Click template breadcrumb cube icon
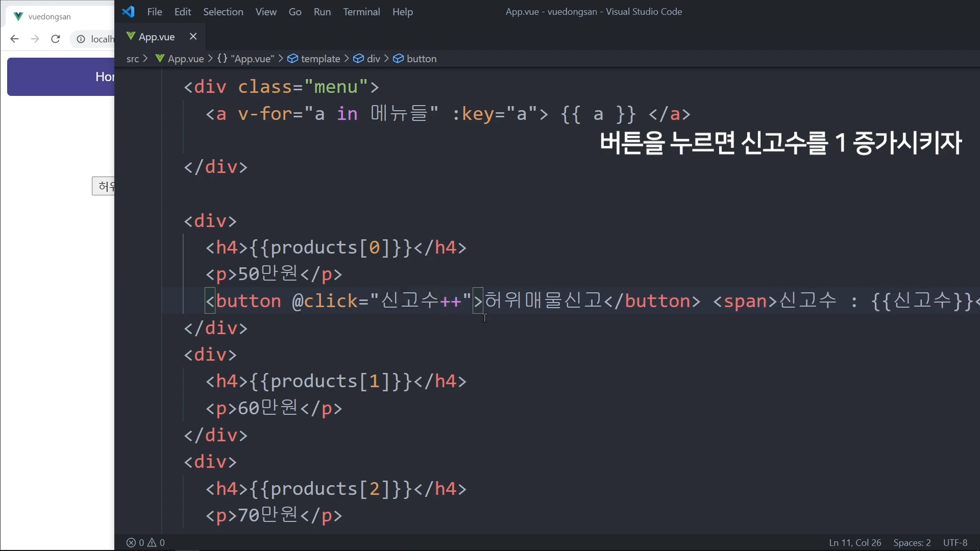This screenshot has width=980, height=551. 292,59
